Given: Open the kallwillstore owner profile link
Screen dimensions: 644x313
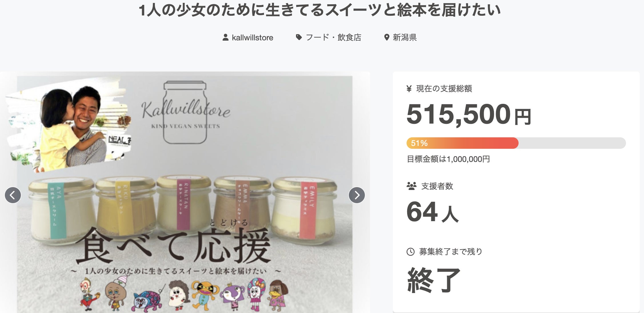Looking at the screenshot, I should pos(252,37).
